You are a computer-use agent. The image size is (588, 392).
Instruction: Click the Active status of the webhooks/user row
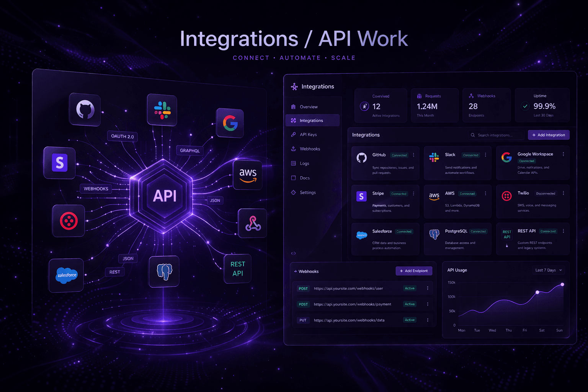tap(410, 288)
